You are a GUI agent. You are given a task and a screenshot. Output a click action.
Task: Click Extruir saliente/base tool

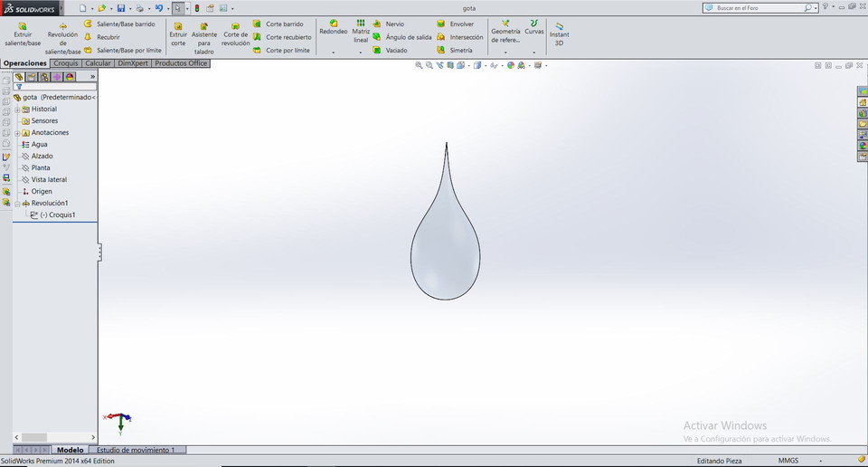pos(23,34)
